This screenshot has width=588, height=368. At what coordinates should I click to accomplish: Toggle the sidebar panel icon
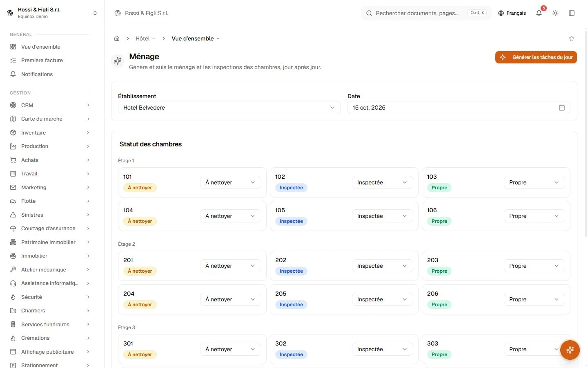[x=572, y=13]
